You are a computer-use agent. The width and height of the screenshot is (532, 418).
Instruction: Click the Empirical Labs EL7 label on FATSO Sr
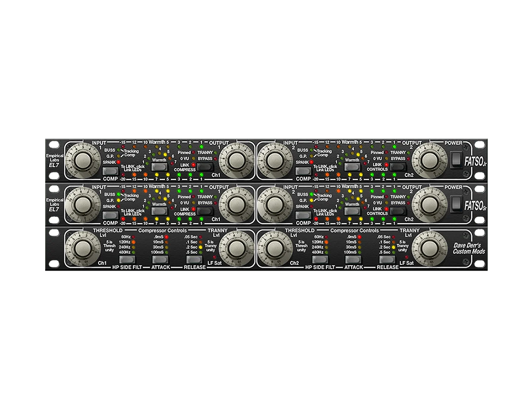[x=55, y=204]
